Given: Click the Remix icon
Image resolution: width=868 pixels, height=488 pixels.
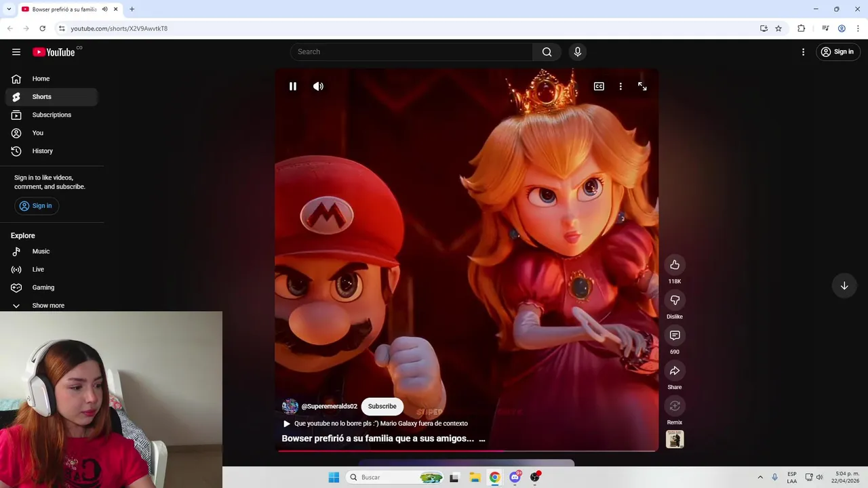Looking at the screenshot, I should [675, 406].
